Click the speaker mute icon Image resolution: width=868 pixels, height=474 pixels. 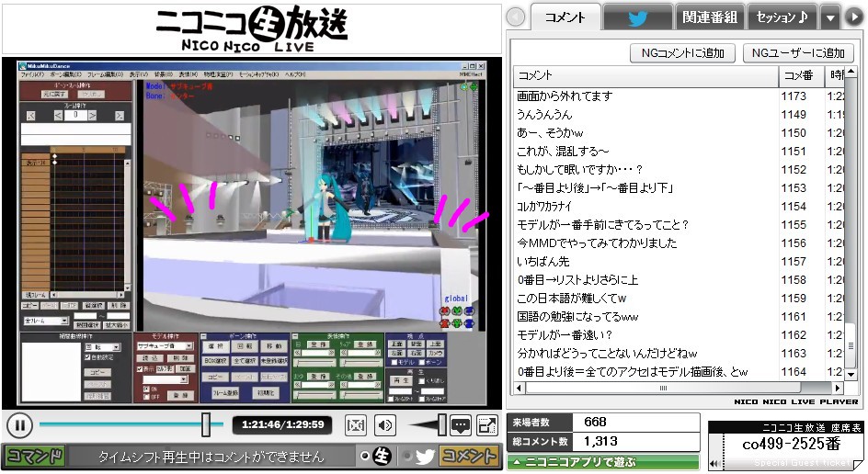[385, 425]
